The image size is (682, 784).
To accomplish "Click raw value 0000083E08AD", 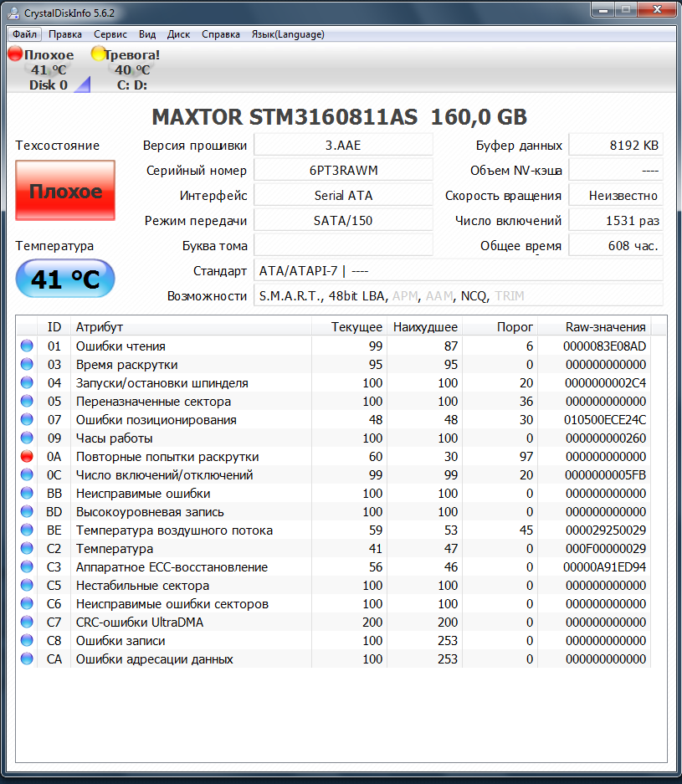I will point(604,346).
